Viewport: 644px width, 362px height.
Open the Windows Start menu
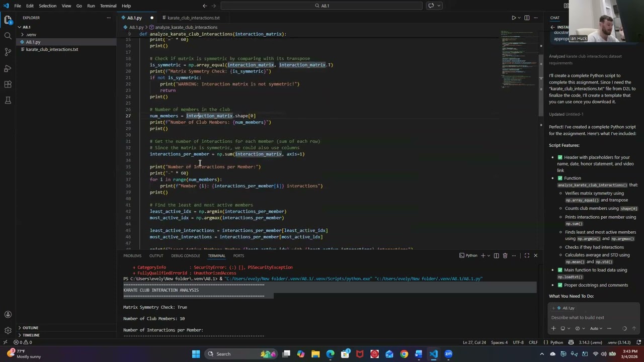(196, 354)
